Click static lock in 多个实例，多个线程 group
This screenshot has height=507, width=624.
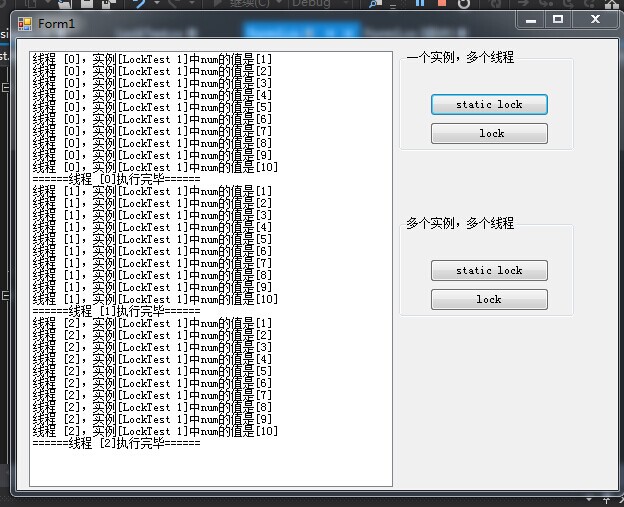pos(489,271)
